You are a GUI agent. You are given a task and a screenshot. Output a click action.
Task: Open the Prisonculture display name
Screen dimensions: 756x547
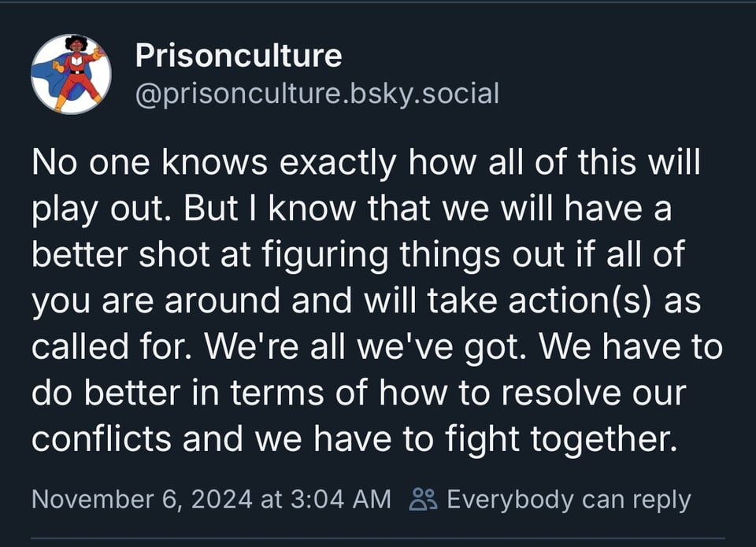pos(239,56)
